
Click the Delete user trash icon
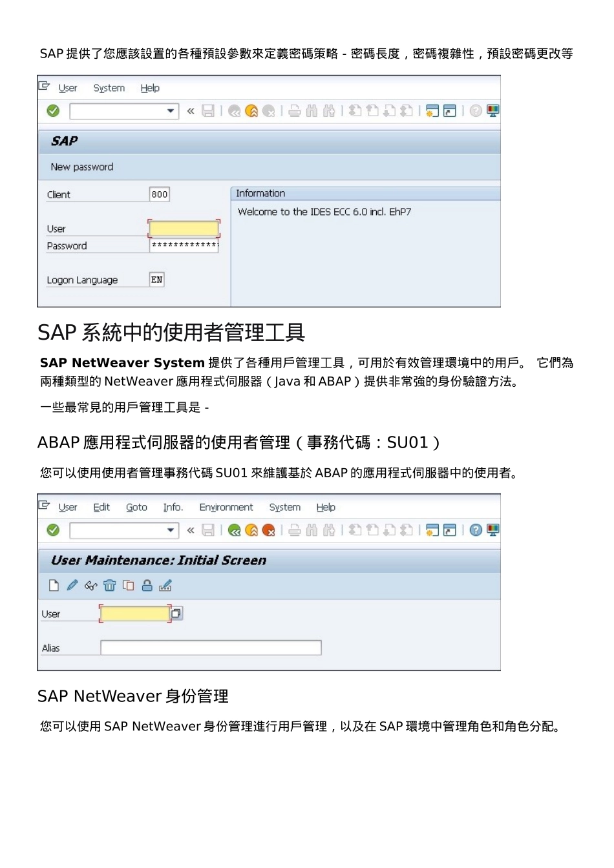coord(110,586)
